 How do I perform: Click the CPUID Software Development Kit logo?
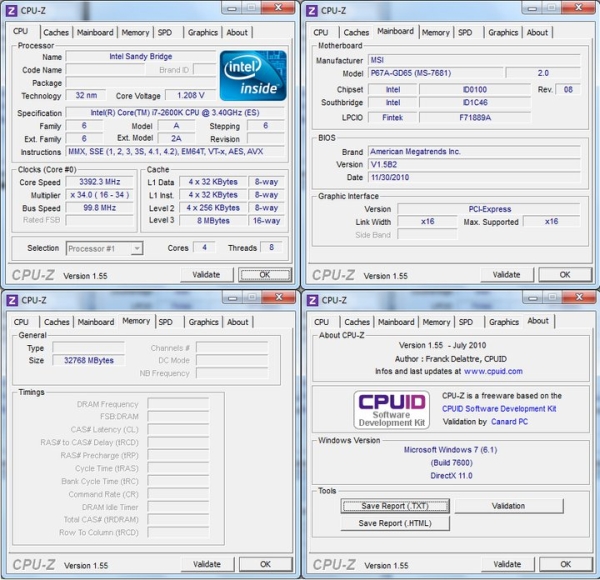click(390, 410)
